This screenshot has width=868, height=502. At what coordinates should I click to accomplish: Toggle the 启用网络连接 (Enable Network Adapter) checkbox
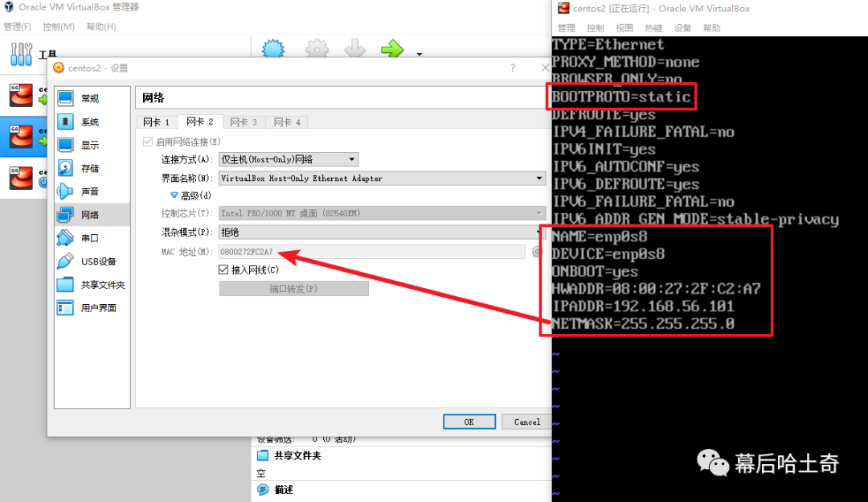point(147,142)
